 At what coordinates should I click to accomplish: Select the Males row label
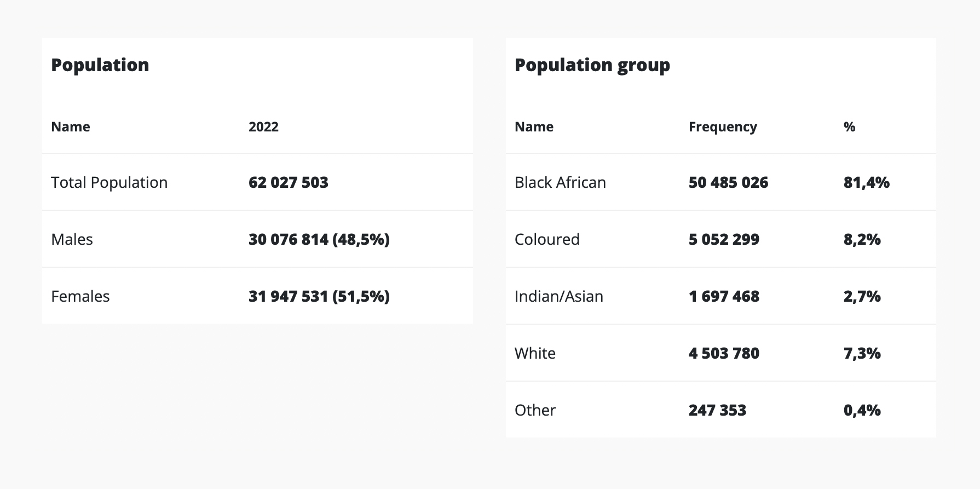coord(72,239)
